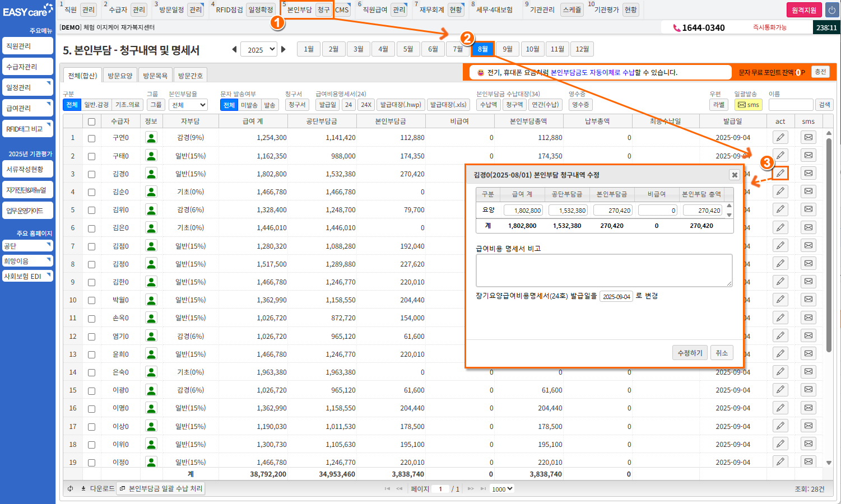Click the 급여비용 명세서 비고 text area
The image size is (841, 504).
pyautogui.click(x=603, y=270)
